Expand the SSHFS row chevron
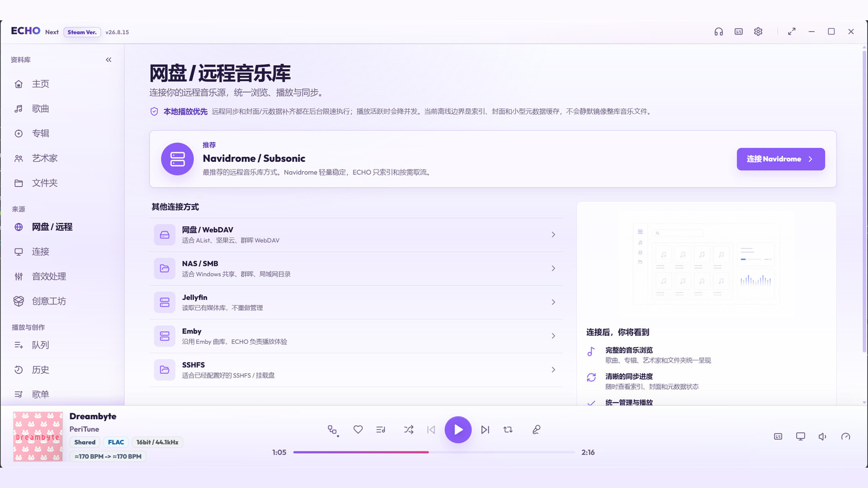Viewport: 868px width, 488px height. click(x=553, y=370)
